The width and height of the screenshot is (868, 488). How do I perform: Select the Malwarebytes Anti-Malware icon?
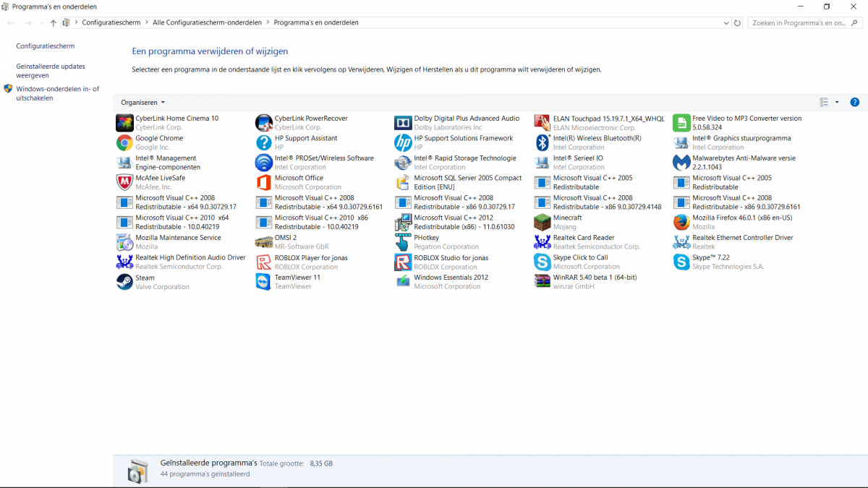point(681,163)
